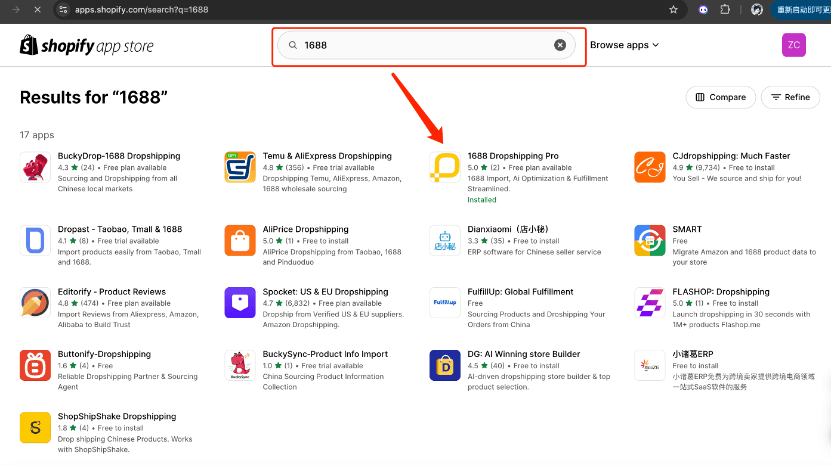Bookmark this page with the star icon
Screen dimensions: 832x466
[x=673, y=10]
